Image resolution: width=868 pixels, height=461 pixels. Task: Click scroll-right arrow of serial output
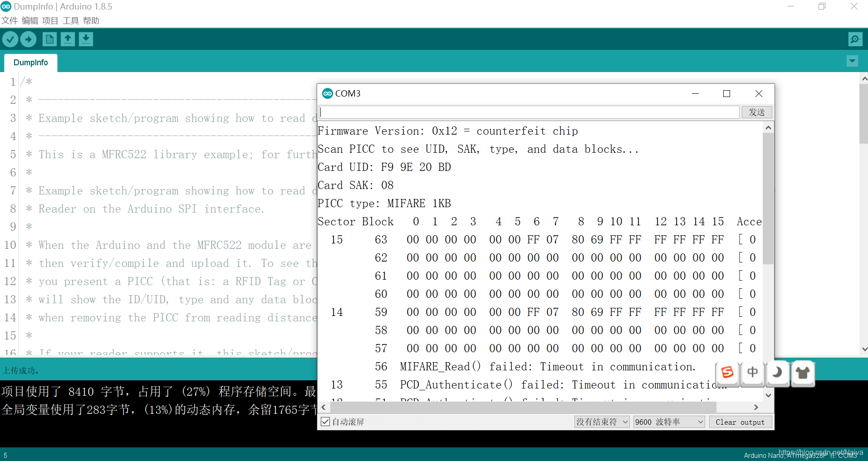pos(756,407)
